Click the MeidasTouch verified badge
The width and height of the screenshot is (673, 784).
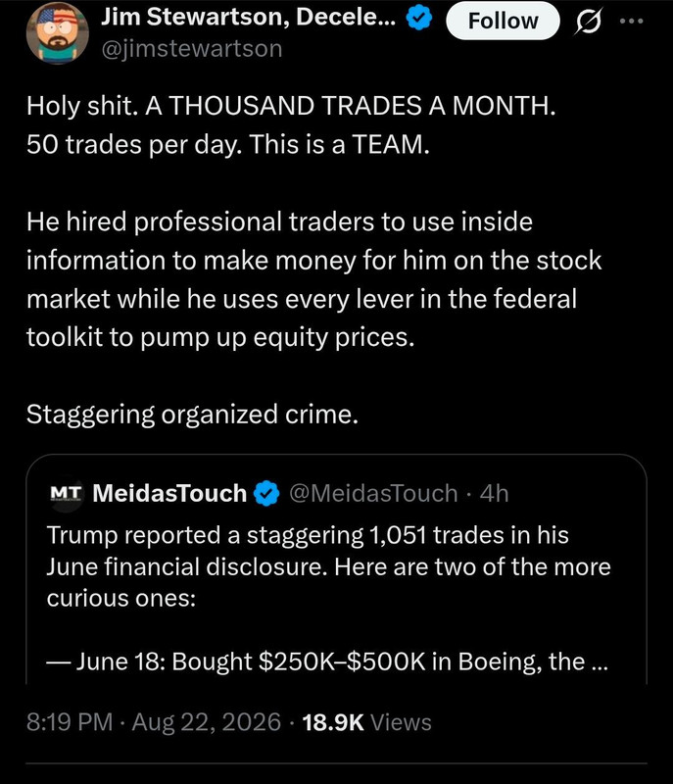266,493
